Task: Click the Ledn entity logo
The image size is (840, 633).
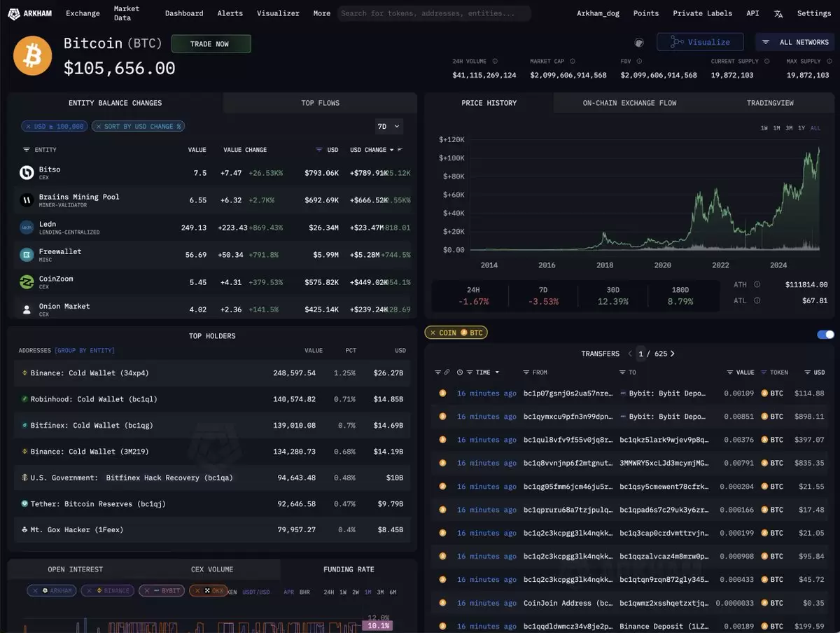Action: click(x=27, y=228)
